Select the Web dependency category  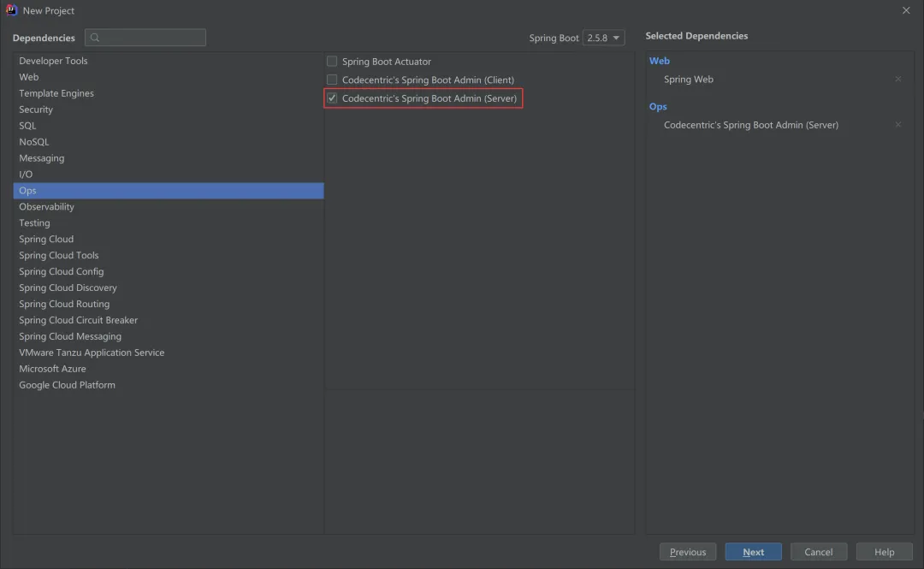point(28,77)
